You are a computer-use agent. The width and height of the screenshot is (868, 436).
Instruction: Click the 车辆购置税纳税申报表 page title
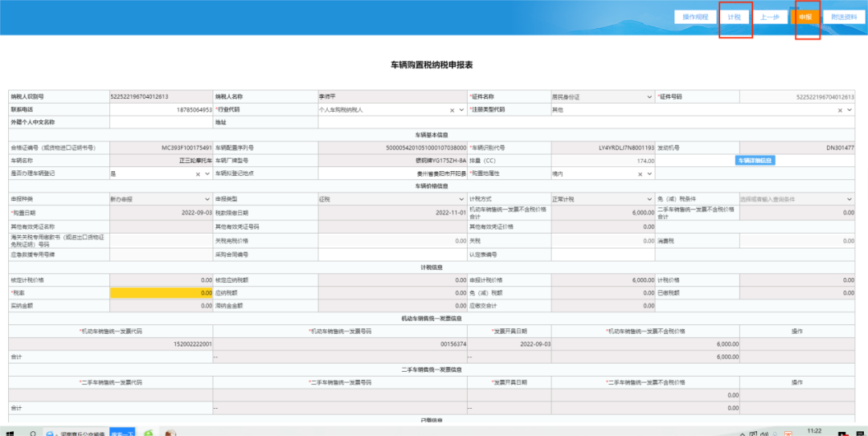(x=432, y=65)
